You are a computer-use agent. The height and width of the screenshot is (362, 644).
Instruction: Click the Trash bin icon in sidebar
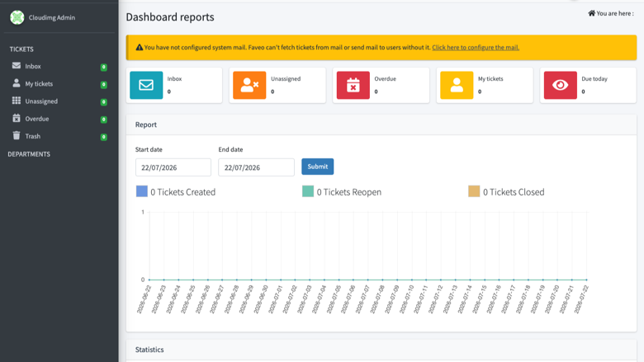pyautogui.click(x=16, y=136)
